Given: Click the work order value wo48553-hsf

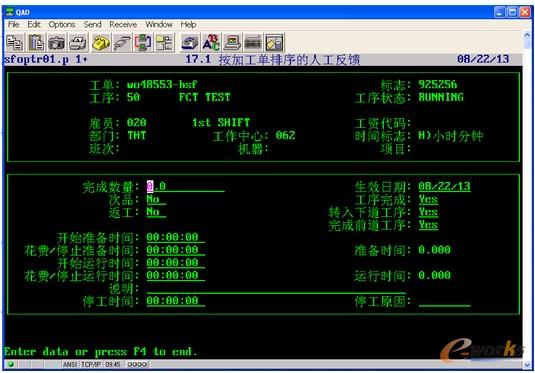Looking at the screenshot, I should [162, 84].
